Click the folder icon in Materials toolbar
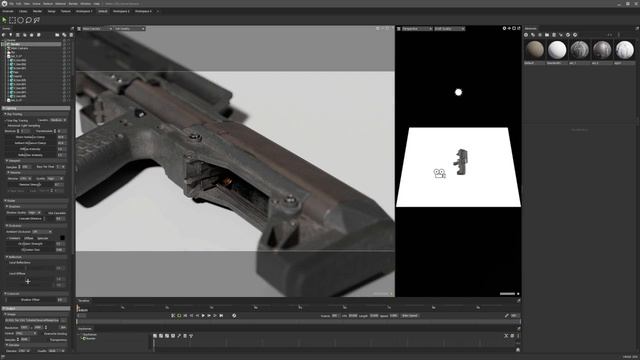Image resolution: width=640 pixels, height=360 pixels. (x=547, y=35)
